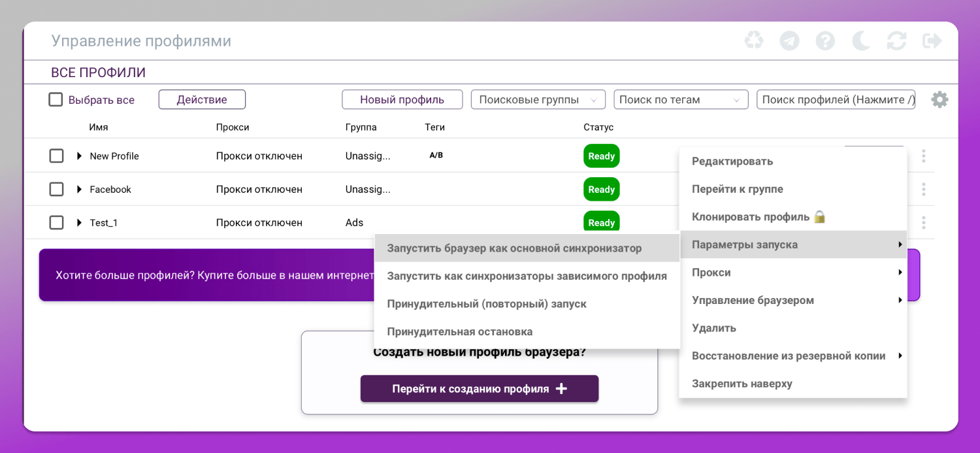
Task: Click Unassig... group in New Profile row
Action: [x=368, y=156]
